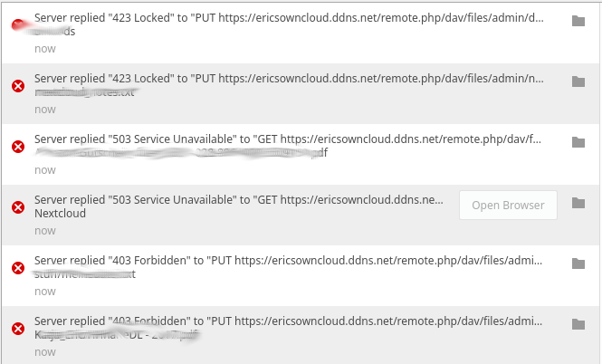Image resolution: width=602 pixels, height=364 pixels.
Task: Click red error icon of first 403 Forbidden row
Action: tap(18, 268)
